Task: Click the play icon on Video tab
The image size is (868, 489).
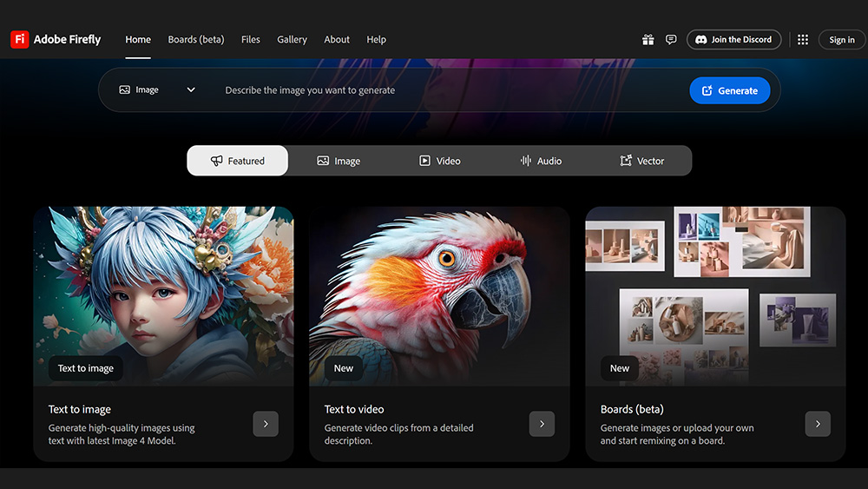Action: click(x=424, y=161)
